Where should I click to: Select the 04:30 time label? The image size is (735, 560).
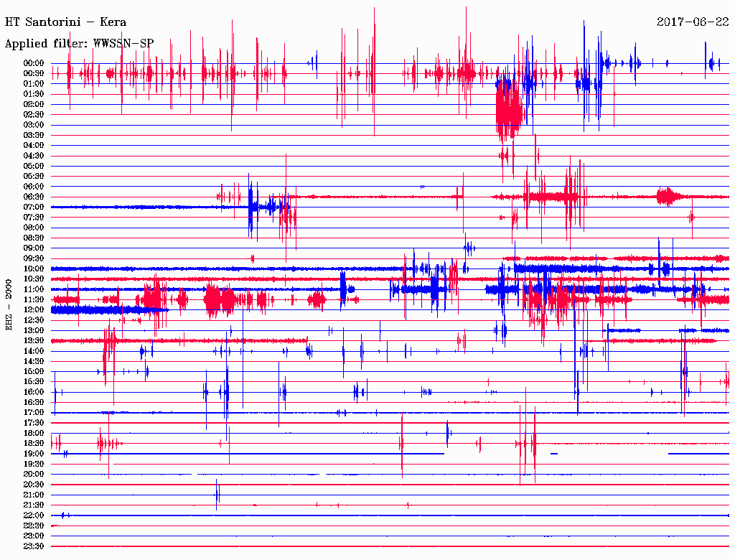pyautogui.click(x=34, y=157)
